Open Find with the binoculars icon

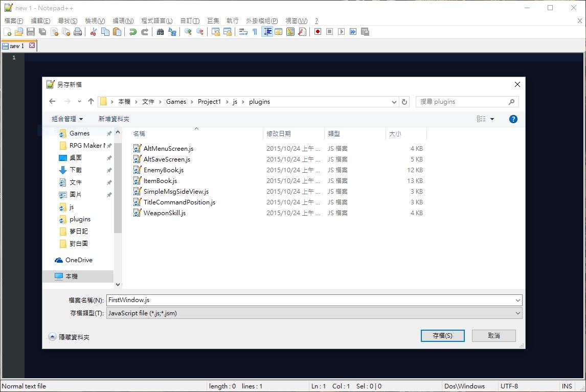tap(161, 32)
